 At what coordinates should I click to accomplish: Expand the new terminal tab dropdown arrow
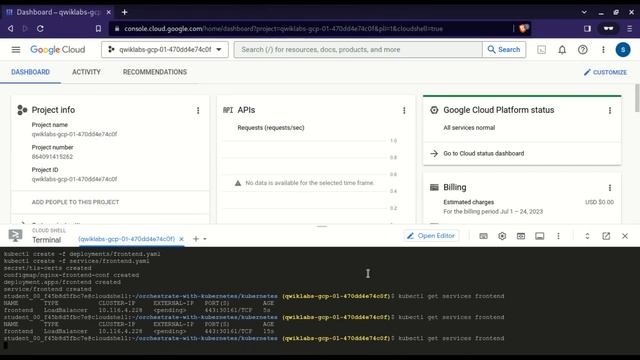point(205,239)
